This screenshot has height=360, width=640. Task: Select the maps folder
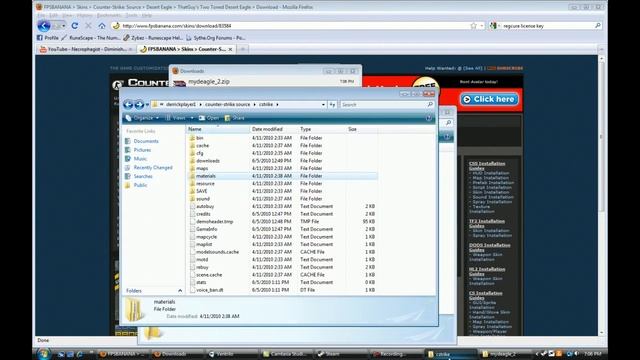pos(202,168)
